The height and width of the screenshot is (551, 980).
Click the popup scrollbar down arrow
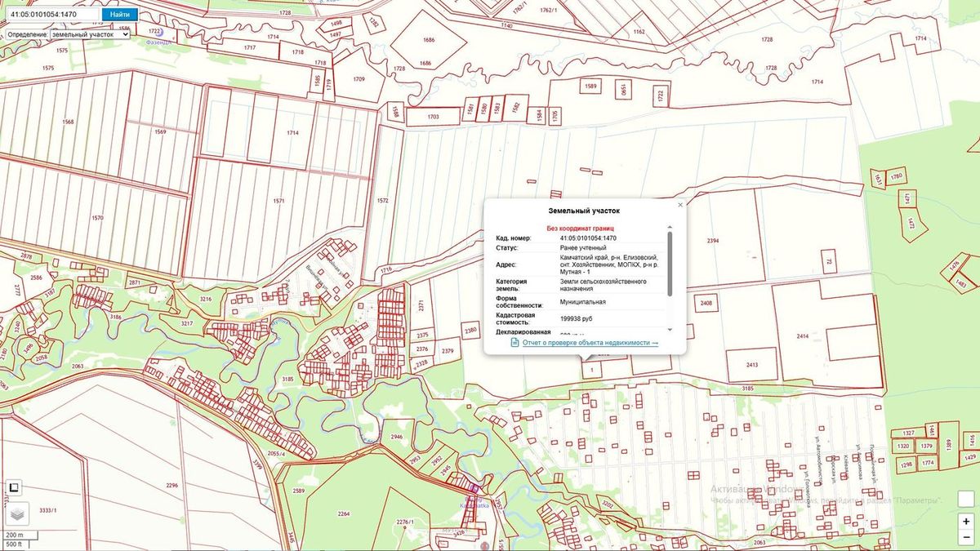[670, 328]
